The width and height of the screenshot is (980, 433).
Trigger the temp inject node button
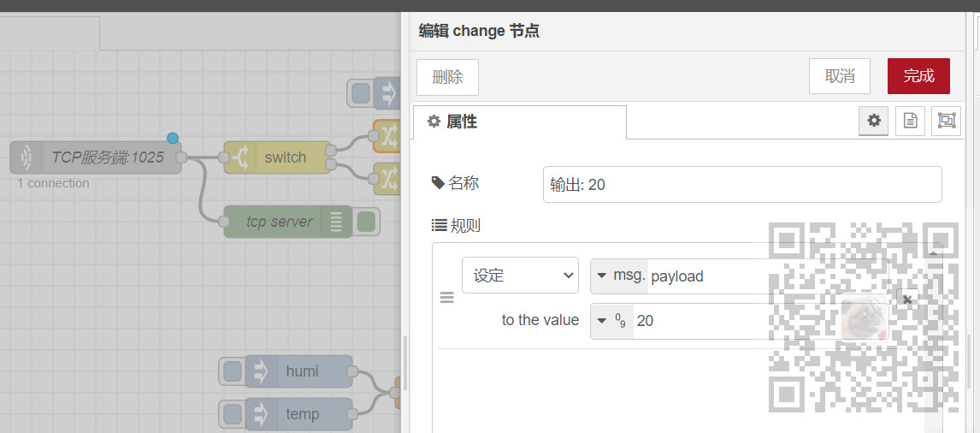pyautogui.click(x=232, y=414)
